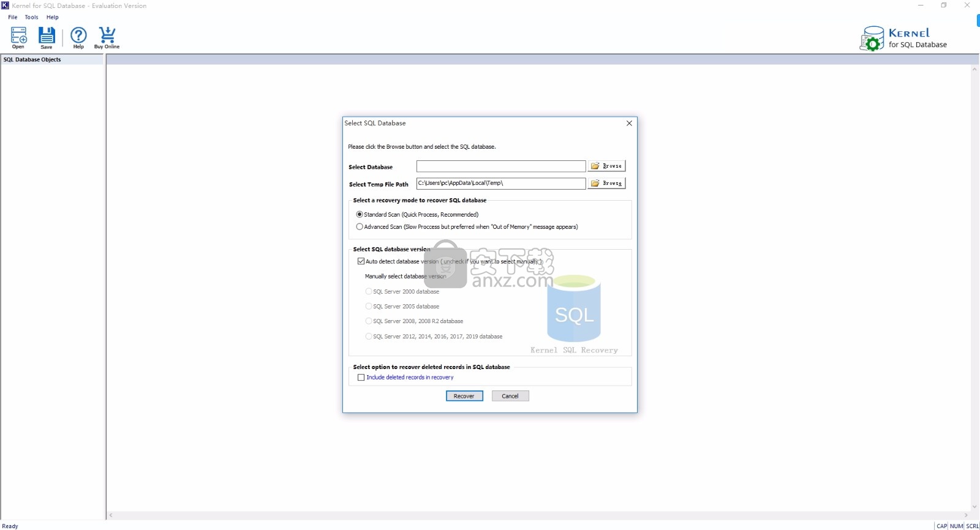This screenshot has width=980, height=530.
Task: Click the Select Database input field
Action: point(501,166)
